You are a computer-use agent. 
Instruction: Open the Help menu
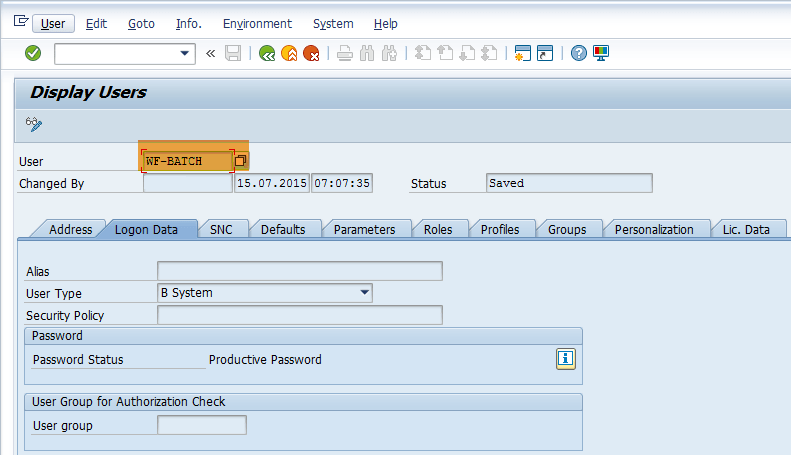click(386, 24)
